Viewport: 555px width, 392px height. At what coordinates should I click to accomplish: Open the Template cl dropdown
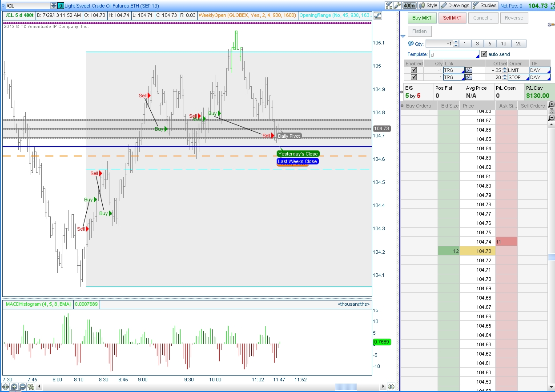tap(454, 54)
